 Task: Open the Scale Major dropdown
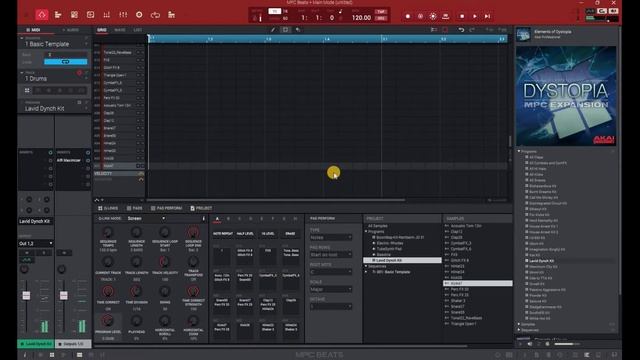[331, 289]
